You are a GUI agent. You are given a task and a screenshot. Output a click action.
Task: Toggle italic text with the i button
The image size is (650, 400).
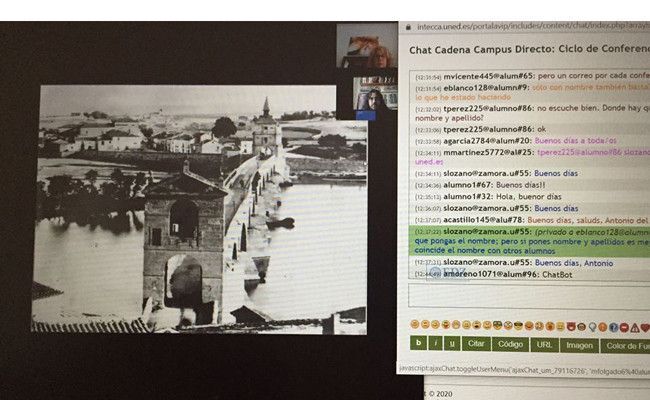(x=436, y=345)
